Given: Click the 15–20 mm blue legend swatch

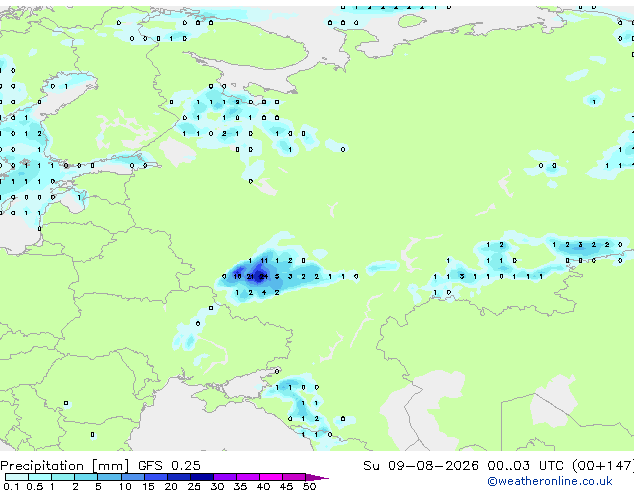Looking at the screenshot, I should tap(156, 477).
